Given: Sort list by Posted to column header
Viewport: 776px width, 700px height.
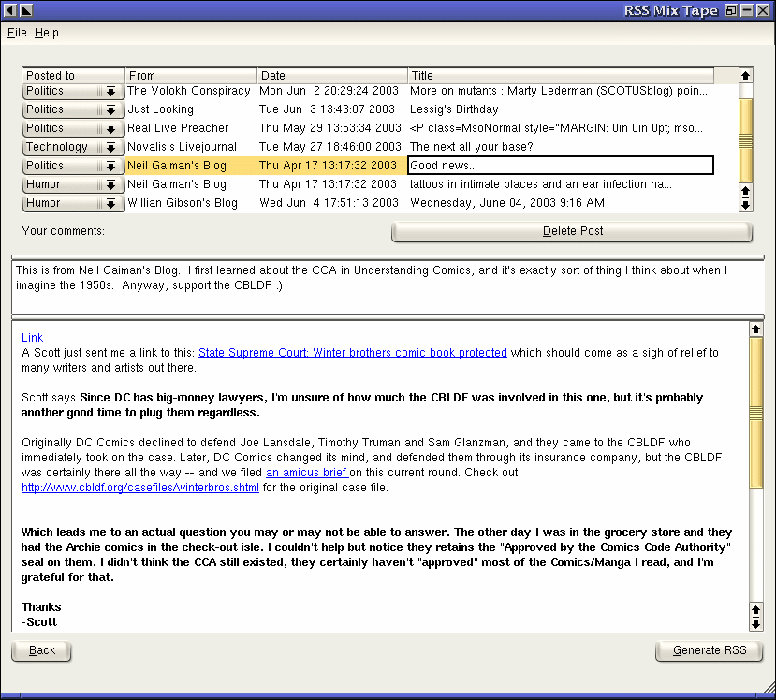Looking at the screenshot, I should click(73, 76).
